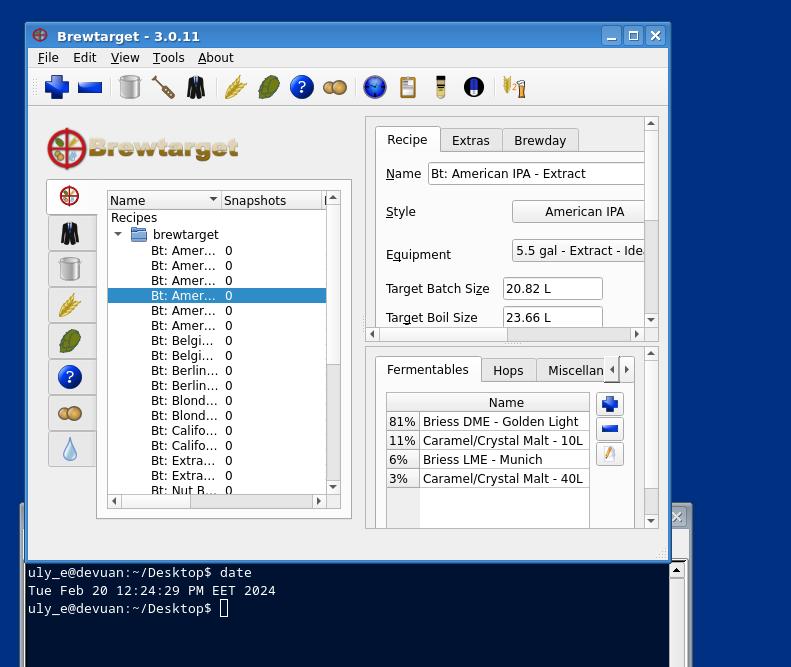Select the Recipe tab
Viewport: 791px width, 667px height.
407,139
